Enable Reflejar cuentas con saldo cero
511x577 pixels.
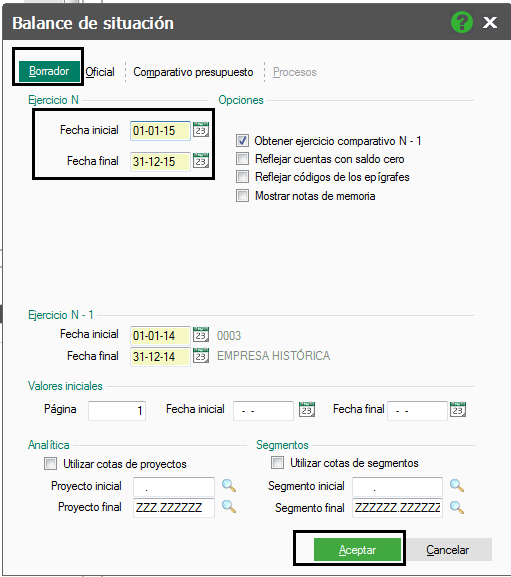click(x=242, y=159)
